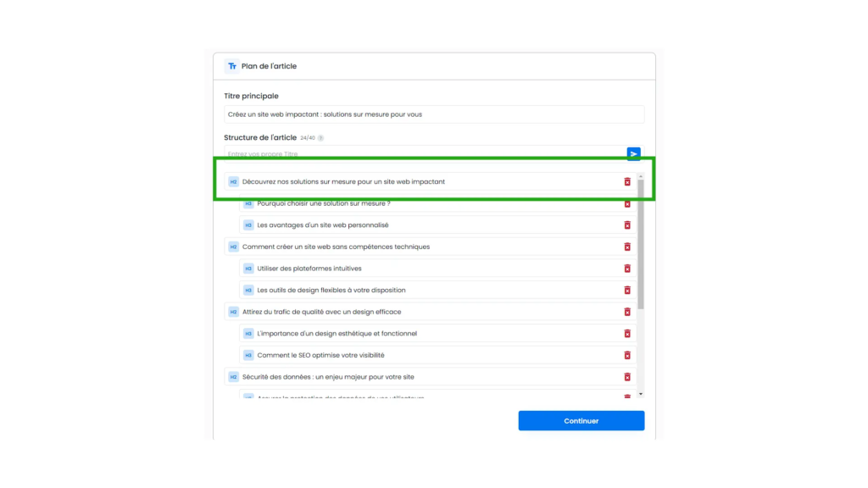868x488 pixels.
Task: Click the help icon next to 24/40
Action: click(320, 138)
